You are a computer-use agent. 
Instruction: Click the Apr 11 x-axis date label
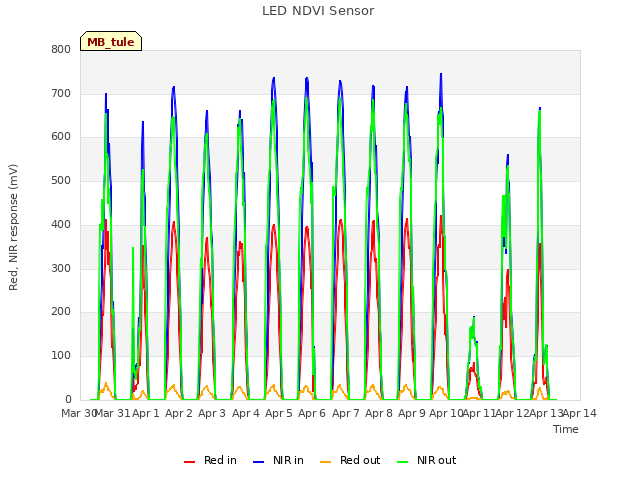479,413
